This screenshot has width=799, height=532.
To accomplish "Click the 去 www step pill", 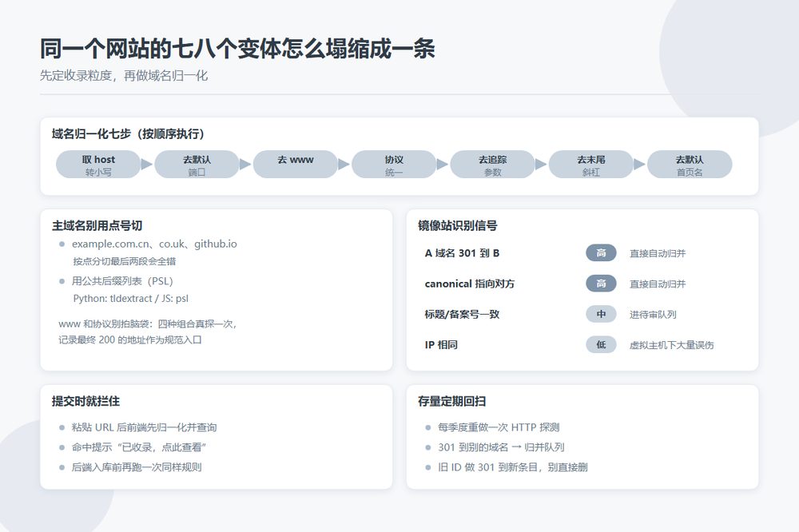I will (x=296, y=164).
